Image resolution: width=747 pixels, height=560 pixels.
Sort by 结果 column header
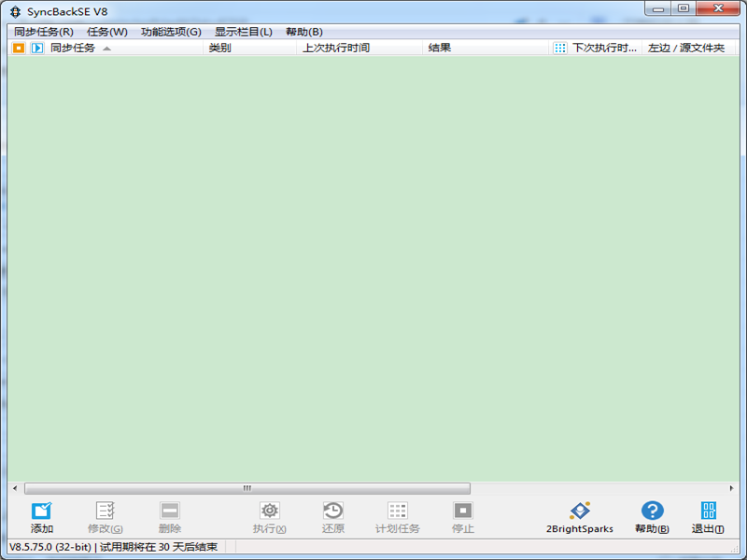click(x=439, y=48)
